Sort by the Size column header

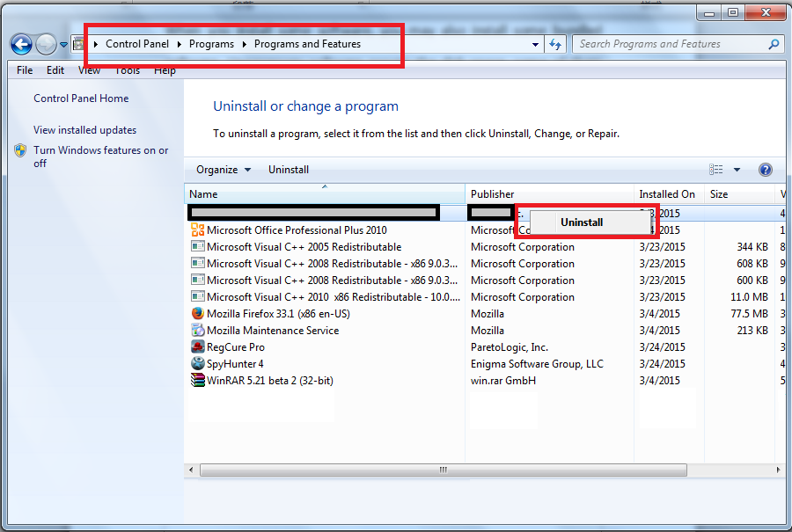click(739, 193)
